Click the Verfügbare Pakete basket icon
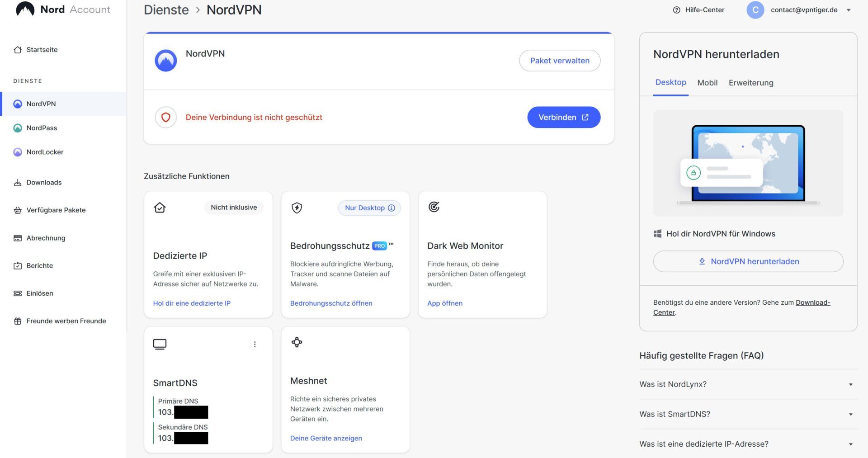Screen dimensions: 868x458 click(18, 210)
